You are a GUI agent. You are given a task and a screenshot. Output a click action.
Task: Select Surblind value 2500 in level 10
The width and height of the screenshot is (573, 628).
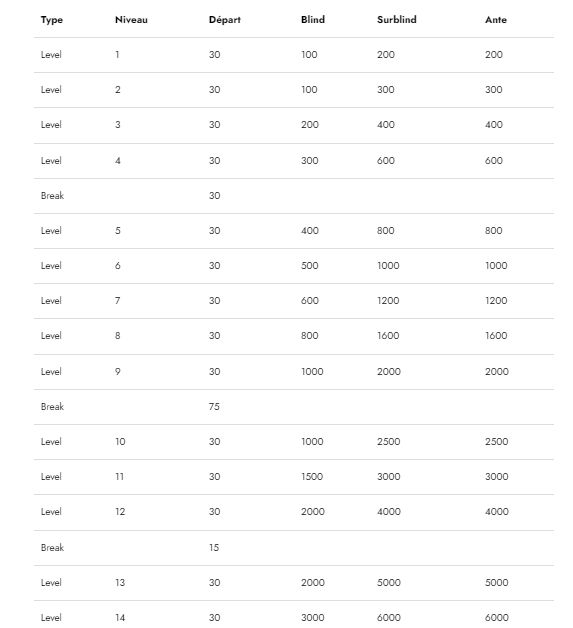click(388, 441)
